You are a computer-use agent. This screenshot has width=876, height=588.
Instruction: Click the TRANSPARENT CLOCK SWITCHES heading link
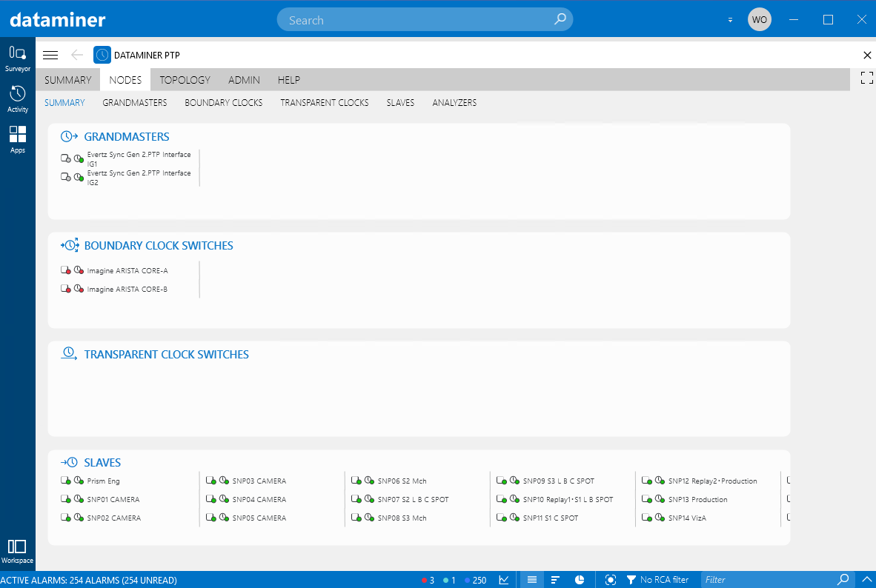pos(167,355)
